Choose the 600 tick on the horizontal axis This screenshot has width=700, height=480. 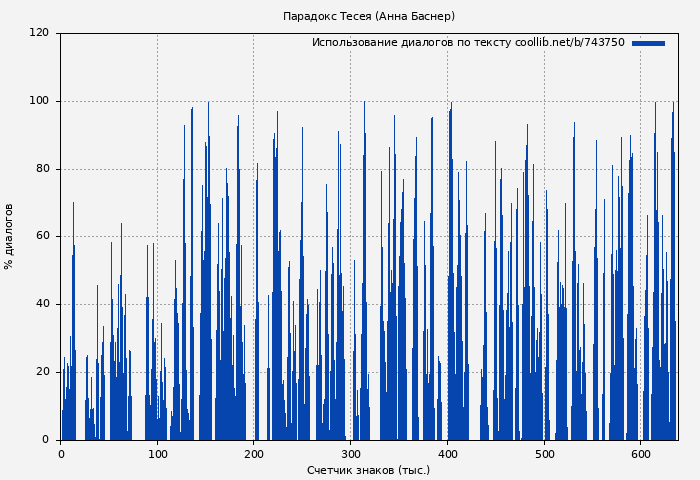pyautogui.click(x=641, y=454)
